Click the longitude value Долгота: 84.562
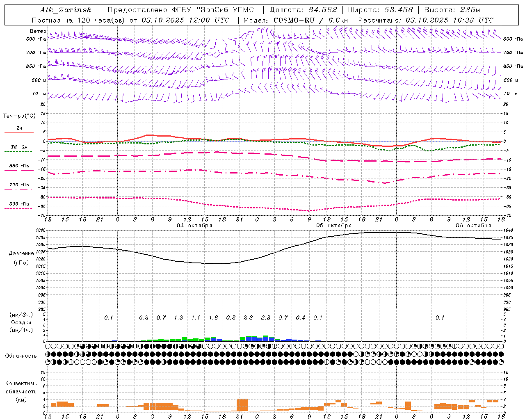The width and height of the screenshot is (525, 420). pos(303,10)
